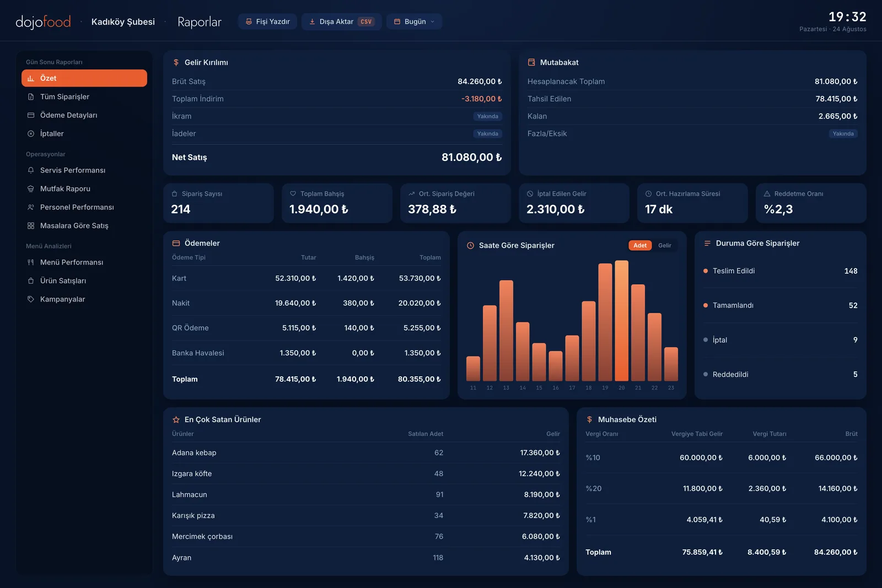Screen dimensions: 882x588
Task: Open Tüm Siparişler in the sidebar
Action: (84, 96)
